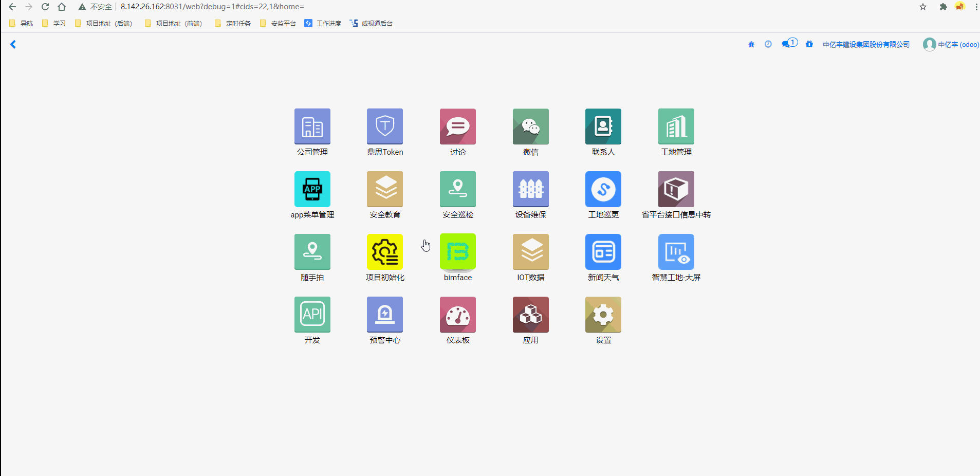This screenshot has height=476, width=980.
Task: Open the 联系人 contacts app
Action: tap(603, 126)
